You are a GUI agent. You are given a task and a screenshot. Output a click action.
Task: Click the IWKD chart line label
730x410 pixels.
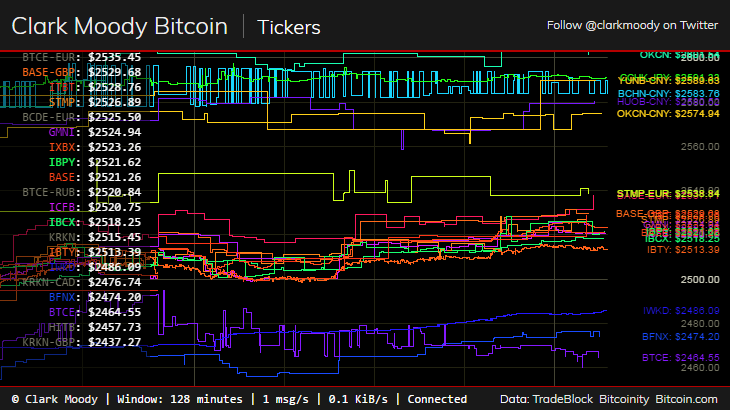681,310
